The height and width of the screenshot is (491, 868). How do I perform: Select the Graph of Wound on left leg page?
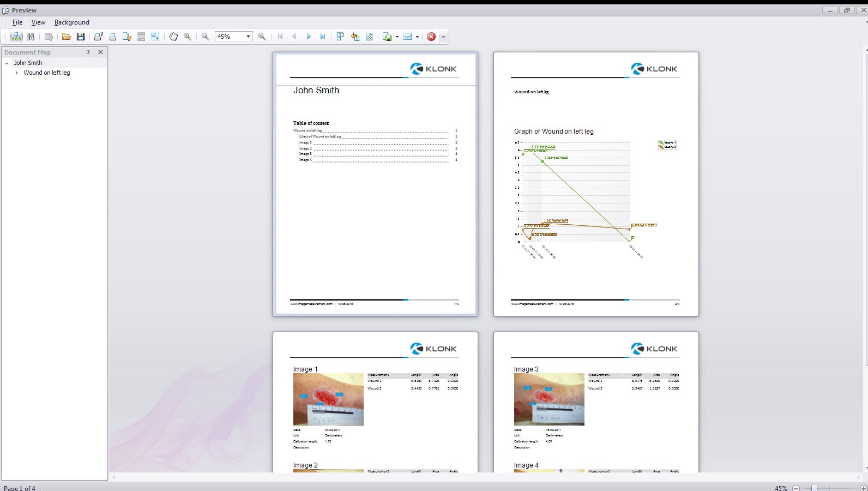click(596, 184)
